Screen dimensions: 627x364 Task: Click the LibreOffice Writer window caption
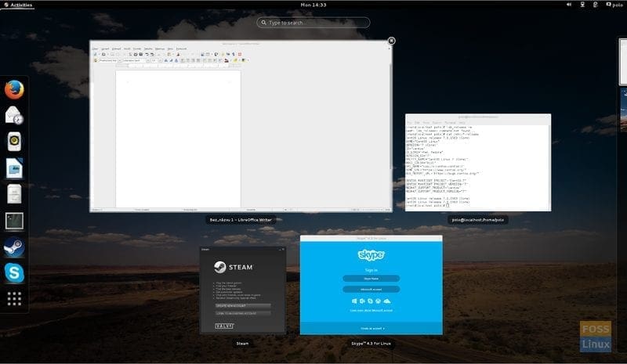241,220
